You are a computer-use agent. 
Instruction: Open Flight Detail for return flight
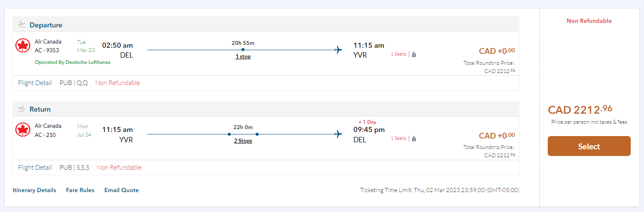pyautogui.click(x=35, y=168)
